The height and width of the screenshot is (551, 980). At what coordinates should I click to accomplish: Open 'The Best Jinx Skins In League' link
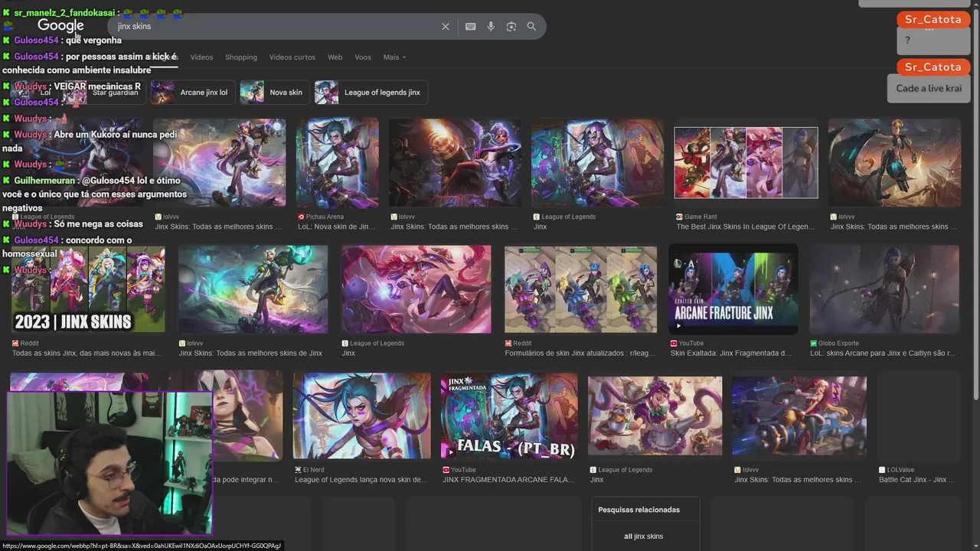tap(745, 227)
